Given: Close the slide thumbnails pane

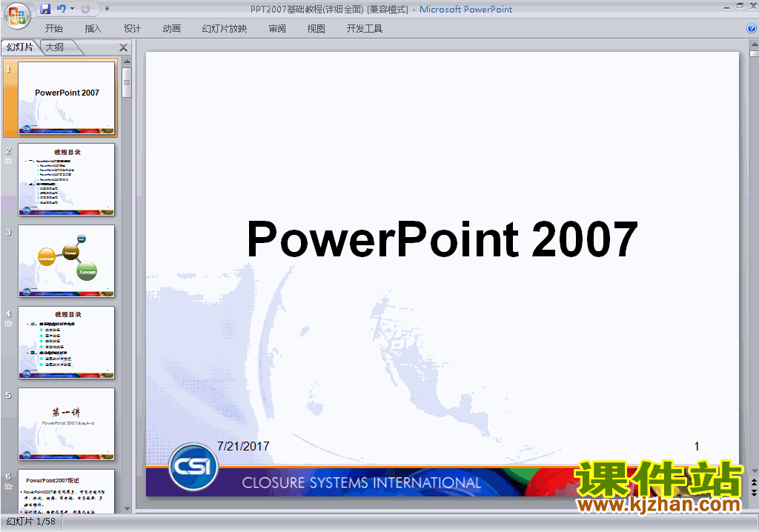Looking at the screenshot, I should [x=124, y=47].
